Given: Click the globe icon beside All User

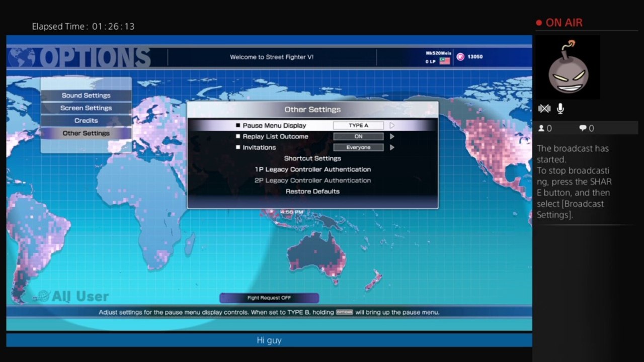Looking at the screenshot, I should tap(44, 296).
